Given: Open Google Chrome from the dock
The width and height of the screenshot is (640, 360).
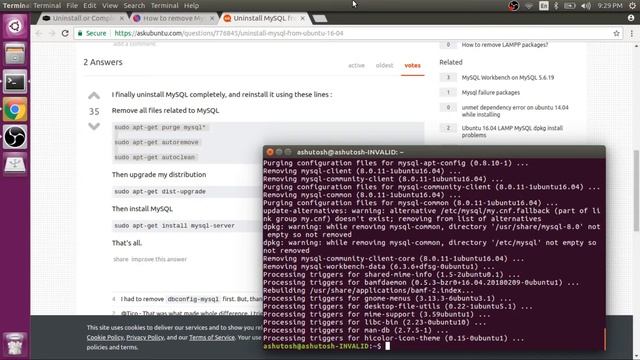Looking at the screenshot, I should 15,109.
